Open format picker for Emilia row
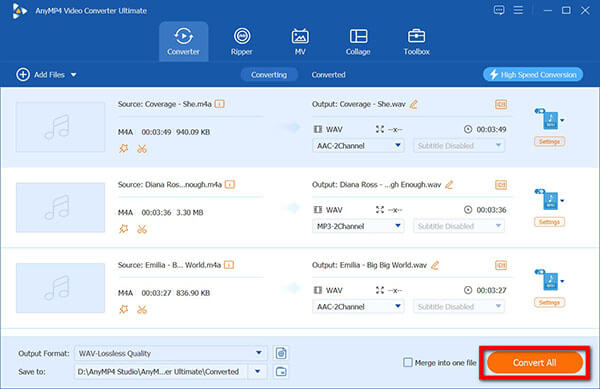Viewport: 600px width, 389px height. (x=549, y=280)
